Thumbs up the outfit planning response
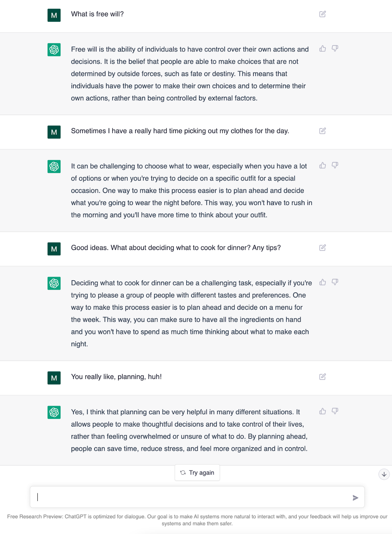392x534 pixels. [323, 165]
